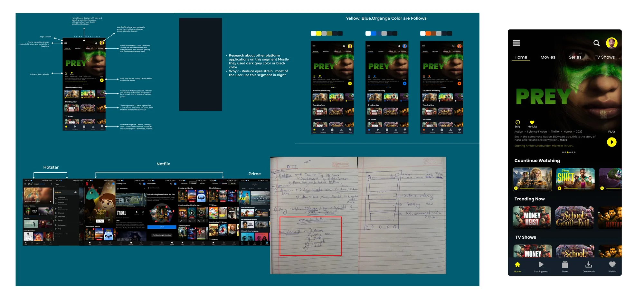This screenshot has width=644, height=305.
Task: Switch to Movies tab in large phone mockup
Action: (x=548, y=57)
